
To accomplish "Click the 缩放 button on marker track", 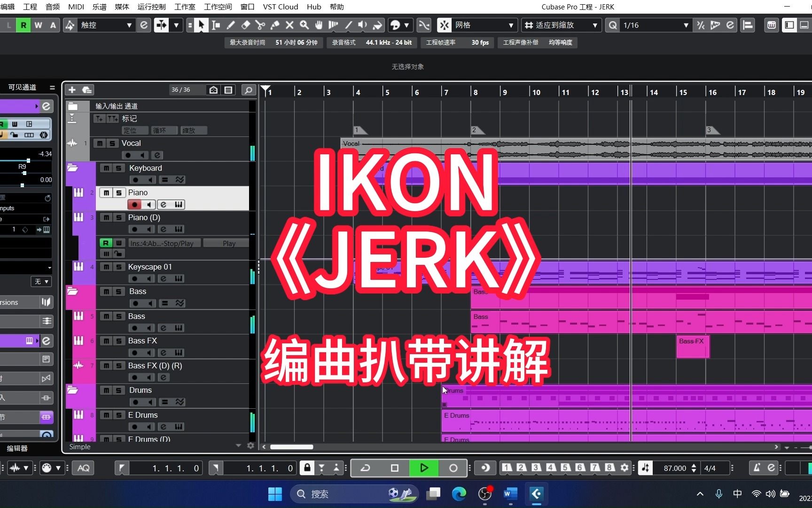I will point(194,130).
